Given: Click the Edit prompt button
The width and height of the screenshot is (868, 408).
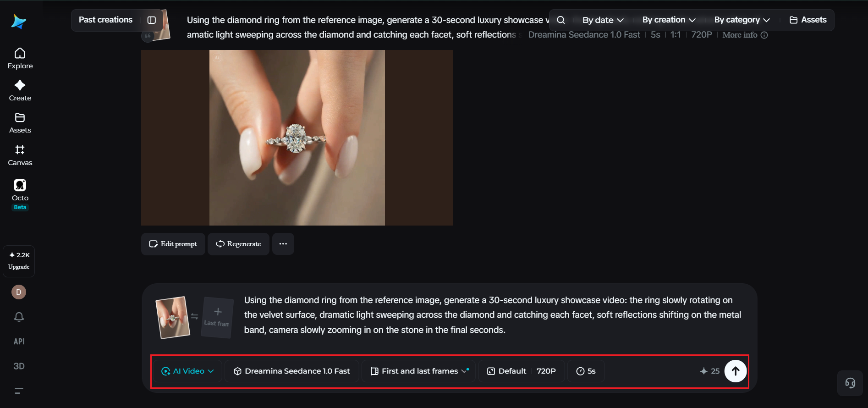Looking at the screenshot, I should [x=173, y=244].
